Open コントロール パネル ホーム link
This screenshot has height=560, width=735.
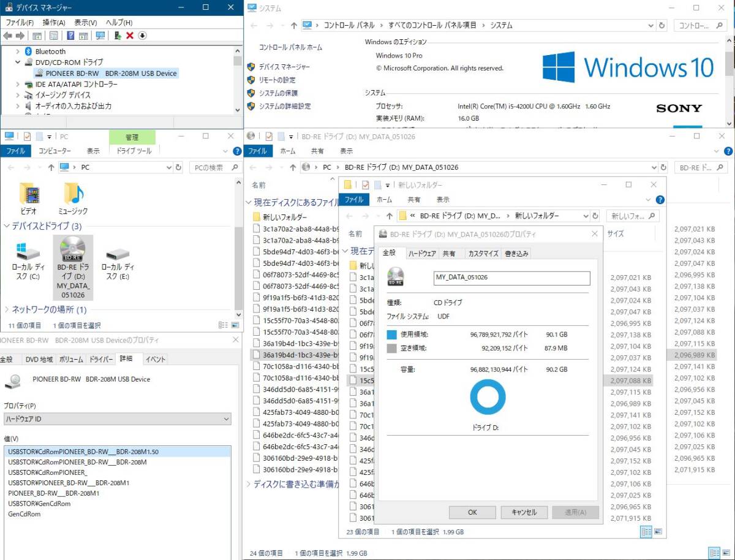click(290, 47)
